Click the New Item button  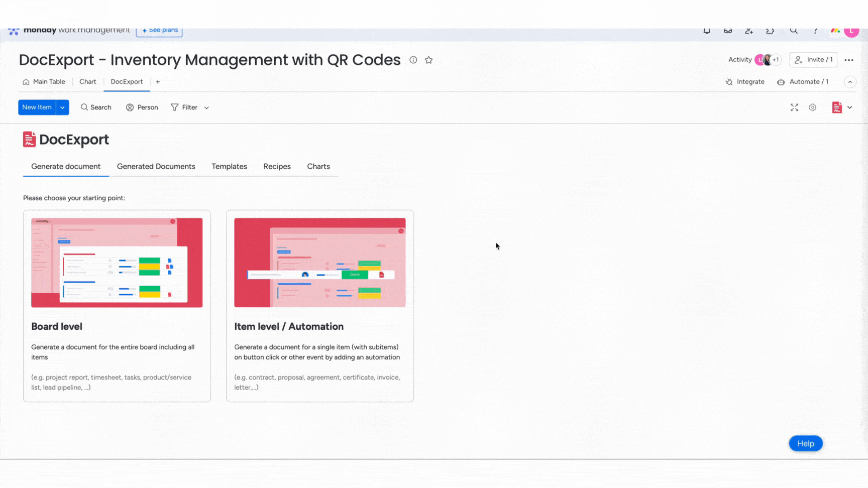[x=37, y=107]
